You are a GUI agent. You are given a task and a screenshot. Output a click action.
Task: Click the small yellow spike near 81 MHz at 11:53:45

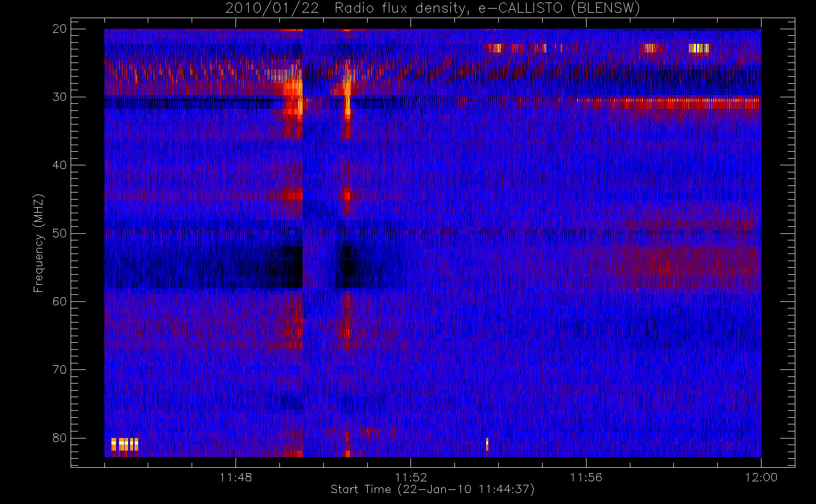tap(487, 444)
